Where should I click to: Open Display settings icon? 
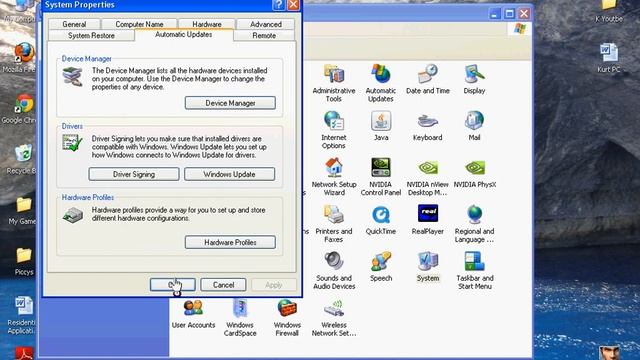[x=474, y=79]
